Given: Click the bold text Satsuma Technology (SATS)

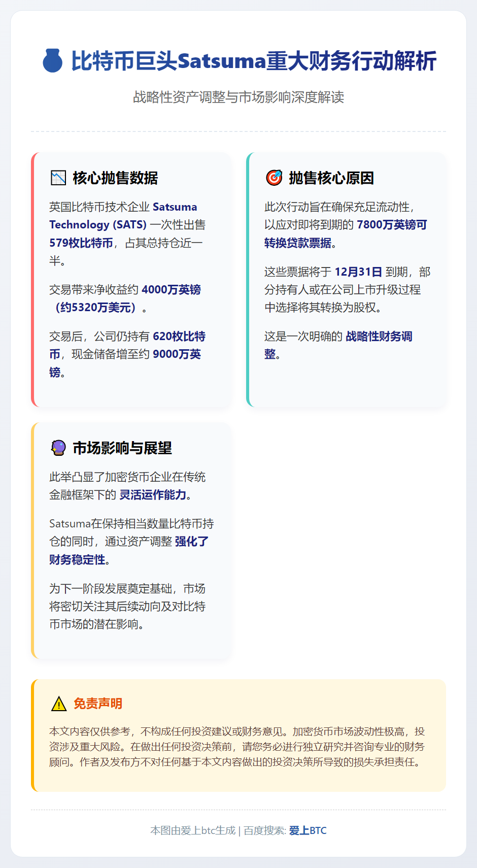Looking at the screenshot, I should click(x=123, y=216).
